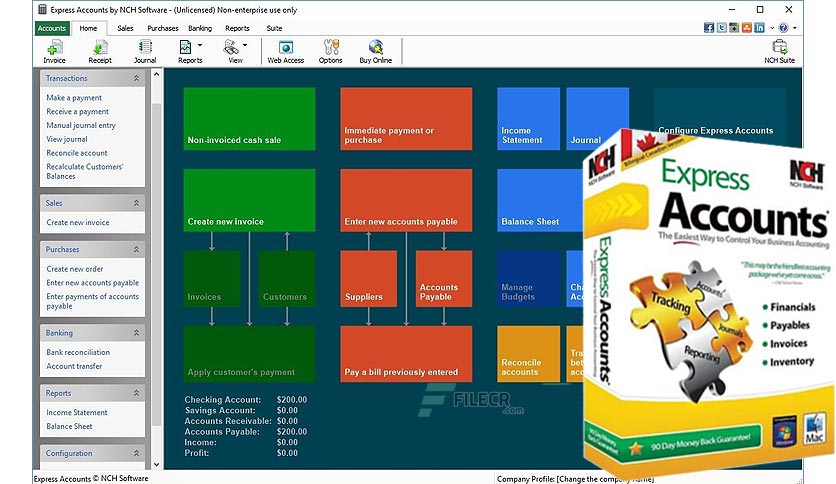Viewport: 836px width, 484px height.
Task: Switch to the Reports ribbon tab
Action: coord(237,28)
